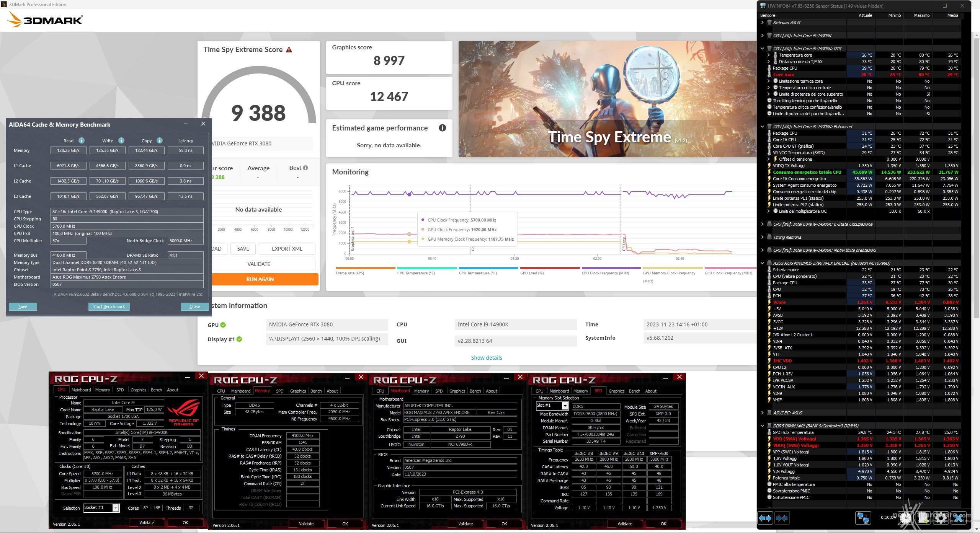
Task: Open SPD tab in CPU-Z Memory window
Action: tap(280, 391)
